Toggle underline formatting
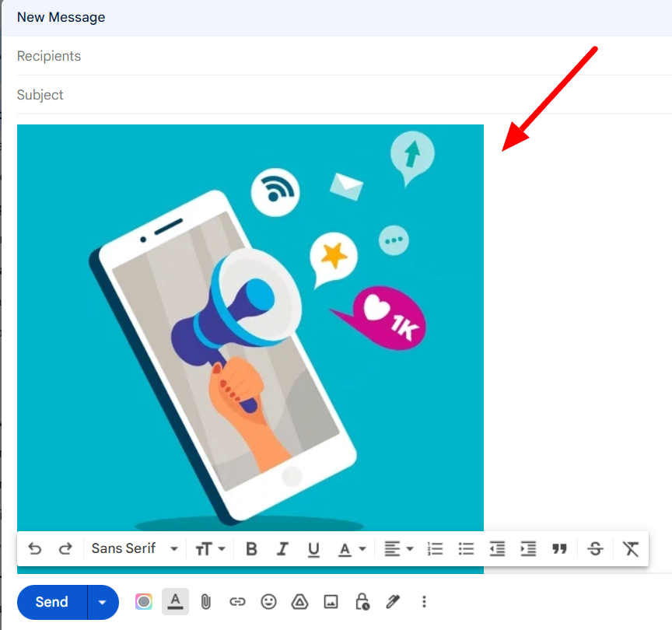 pyautogui.click(x=313, y=549)
